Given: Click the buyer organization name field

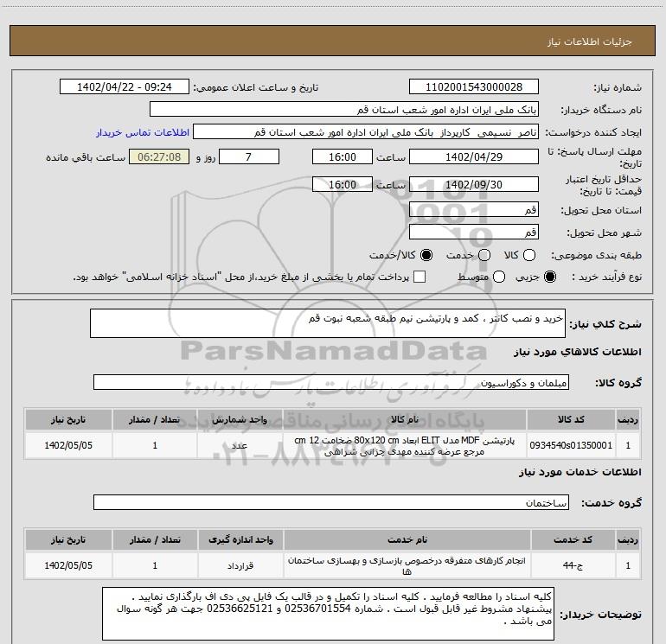Looking at the screenshot, I should (x=344, y=110).
